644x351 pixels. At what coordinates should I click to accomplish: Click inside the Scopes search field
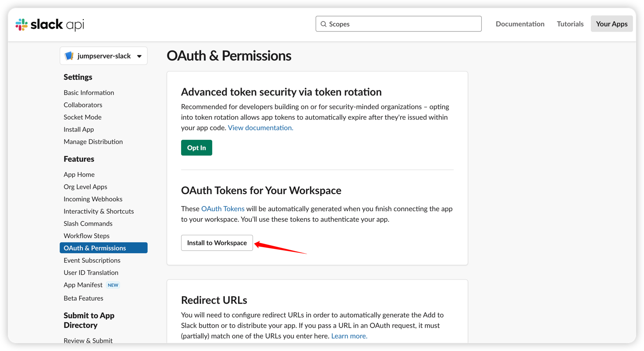tap(395, 24)
